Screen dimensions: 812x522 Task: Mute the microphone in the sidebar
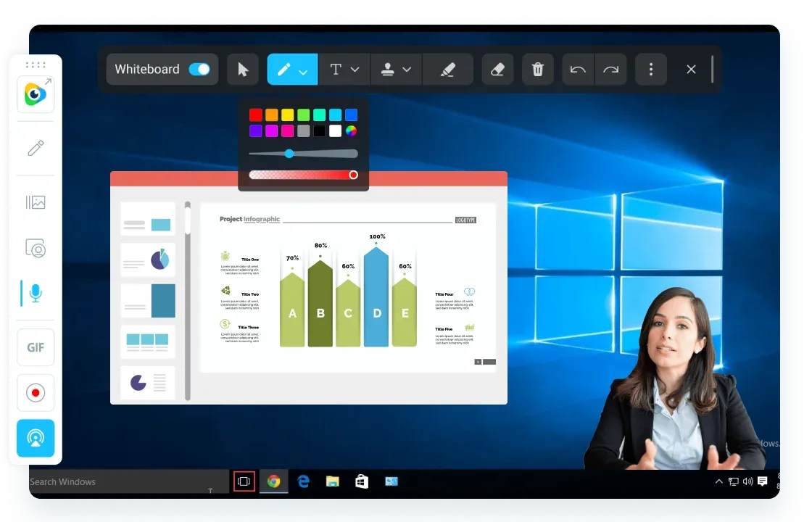[x=36, y=293]
